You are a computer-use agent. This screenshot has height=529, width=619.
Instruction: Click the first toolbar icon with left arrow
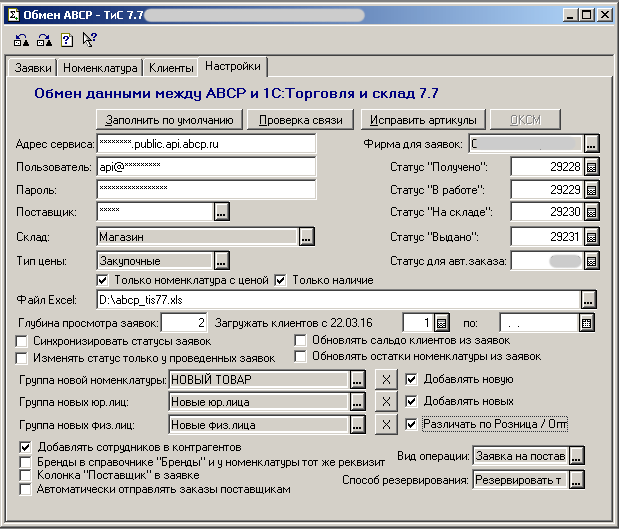point(21,40)
